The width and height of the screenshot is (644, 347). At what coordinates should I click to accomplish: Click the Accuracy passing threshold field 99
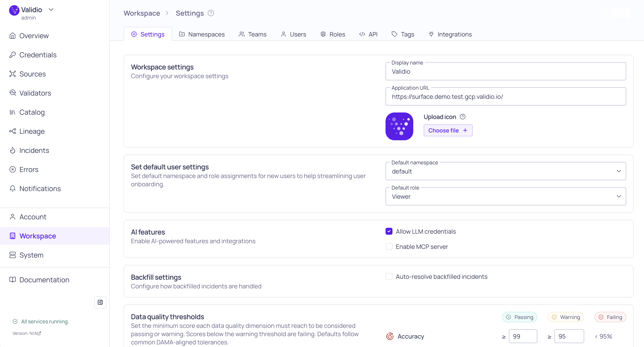[523, 336]
